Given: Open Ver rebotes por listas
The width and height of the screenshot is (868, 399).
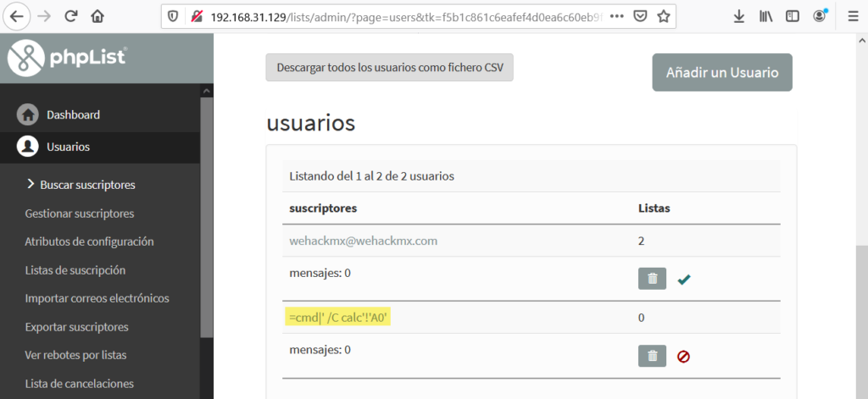Looking at the screenshot, I should [75, 355].
